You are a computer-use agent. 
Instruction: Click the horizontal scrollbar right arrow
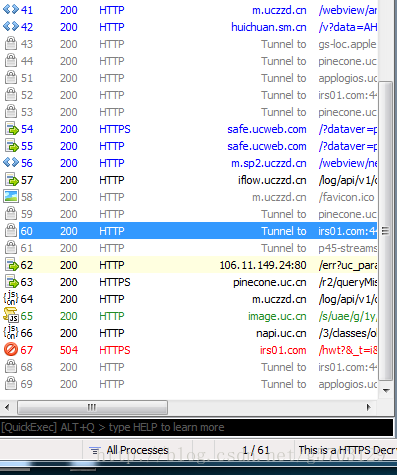click(x=368, y=407)
